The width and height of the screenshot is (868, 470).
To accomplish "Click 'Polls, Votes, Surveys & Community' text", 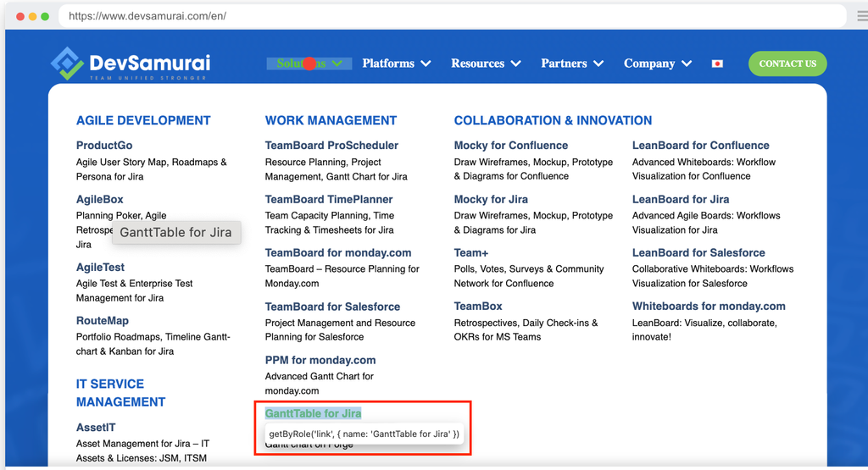I will pyautogui.click(x=529, y=276).
